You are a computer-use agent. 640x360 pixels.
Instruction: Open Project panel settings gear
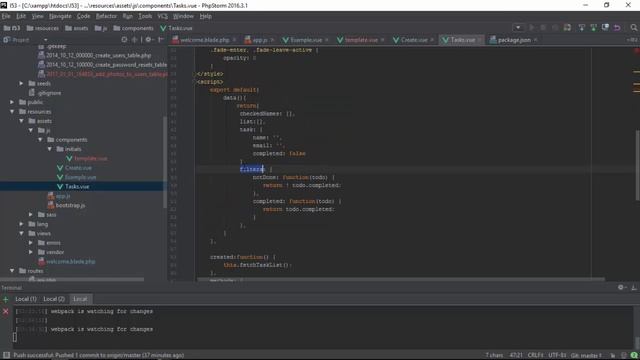pos(149,40)
